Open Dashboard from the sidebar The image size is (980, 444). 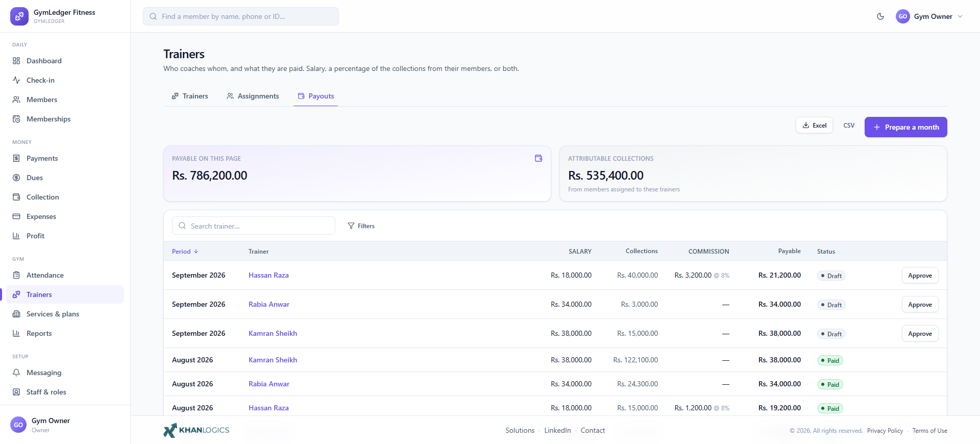[x=65, y=61]
